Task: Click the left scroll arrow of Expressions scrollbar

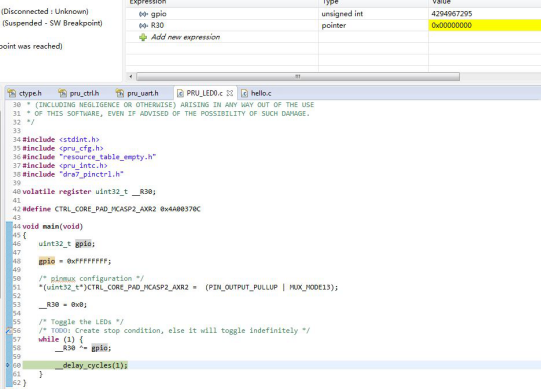Action: pos(130,76)
